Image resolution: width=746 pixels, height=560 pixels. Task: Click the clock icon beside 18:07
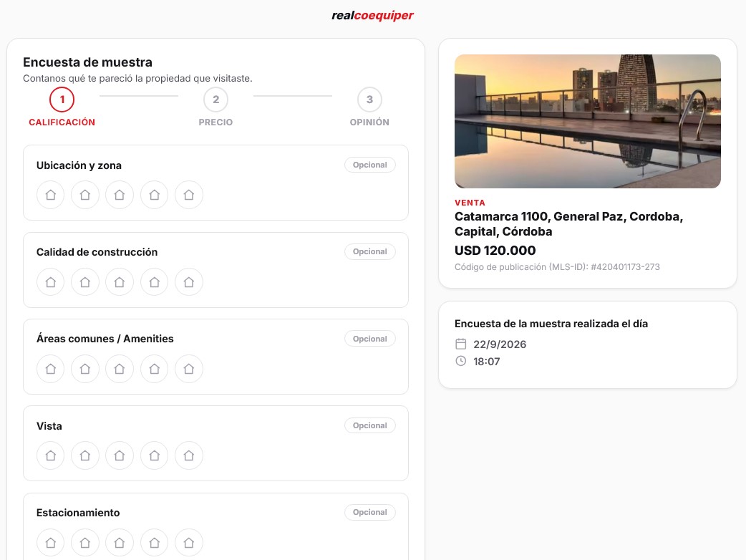(460, 361)
